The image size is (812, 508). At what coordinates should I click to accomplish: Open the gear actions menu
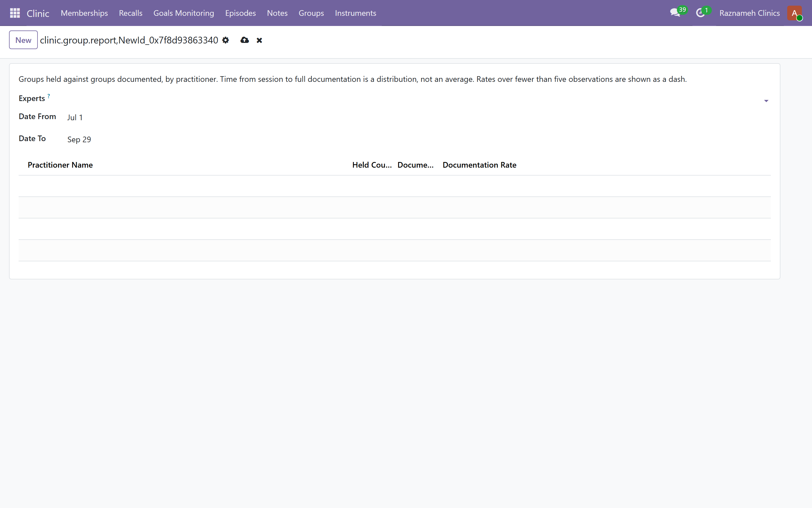(226, 40)
